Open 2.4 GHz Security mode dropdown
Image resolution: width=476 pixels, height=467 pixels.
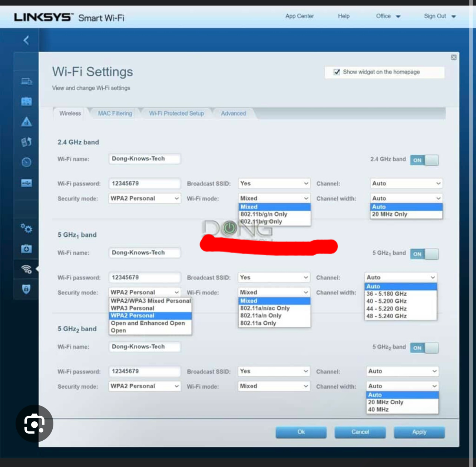click(x=145, y=198)
